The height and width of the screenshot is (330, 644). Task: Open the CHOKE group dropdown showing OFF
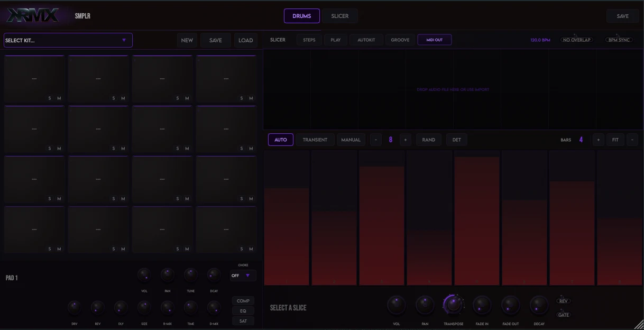pyautogui.click(x=243, y=276)
